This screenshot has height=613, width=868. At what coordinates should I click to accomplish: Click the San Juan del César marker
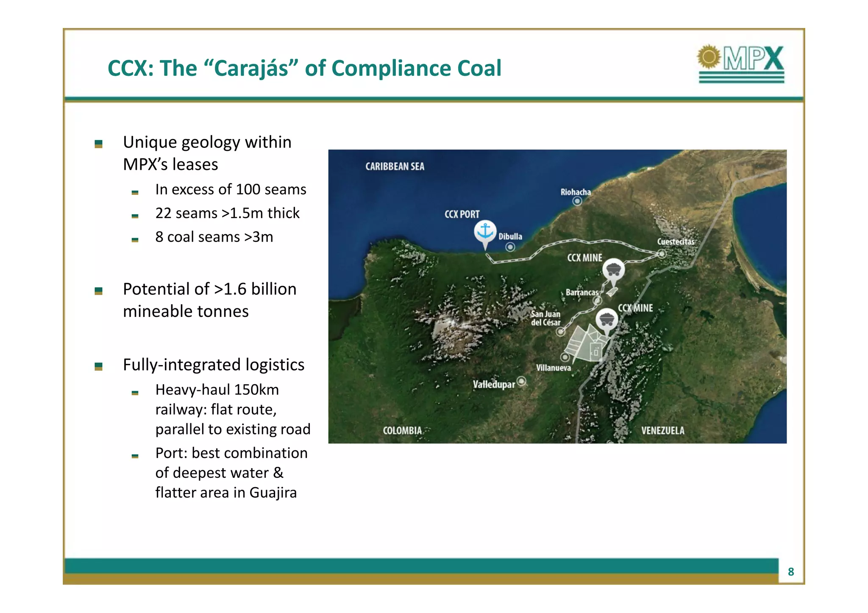(x=560, y=332)
